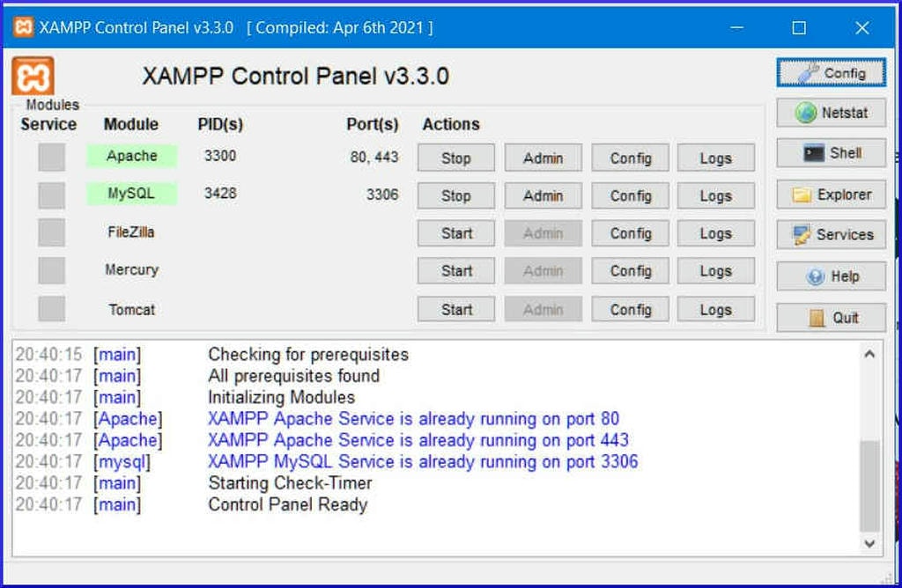Image resolution: width=902 pixels, height=588 pixels.
Task: Click log line about Apache port 80
Action: click(414, 418)
